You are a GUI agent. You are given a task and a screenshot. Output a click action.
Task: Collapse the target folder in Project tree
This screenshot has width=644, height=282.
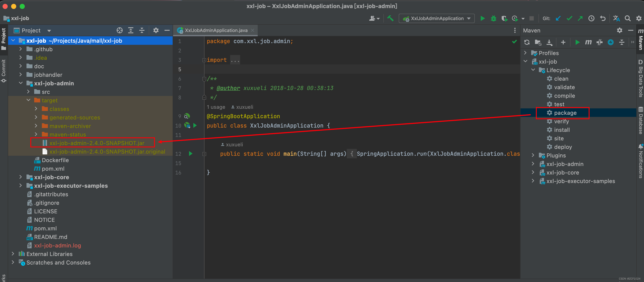pos(28,100)
